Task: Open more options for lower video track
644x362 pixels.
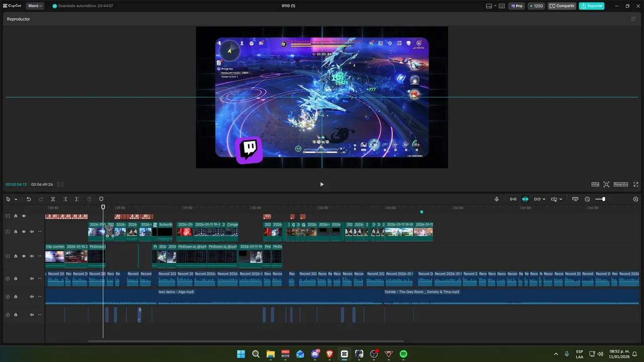Action: 39,256
